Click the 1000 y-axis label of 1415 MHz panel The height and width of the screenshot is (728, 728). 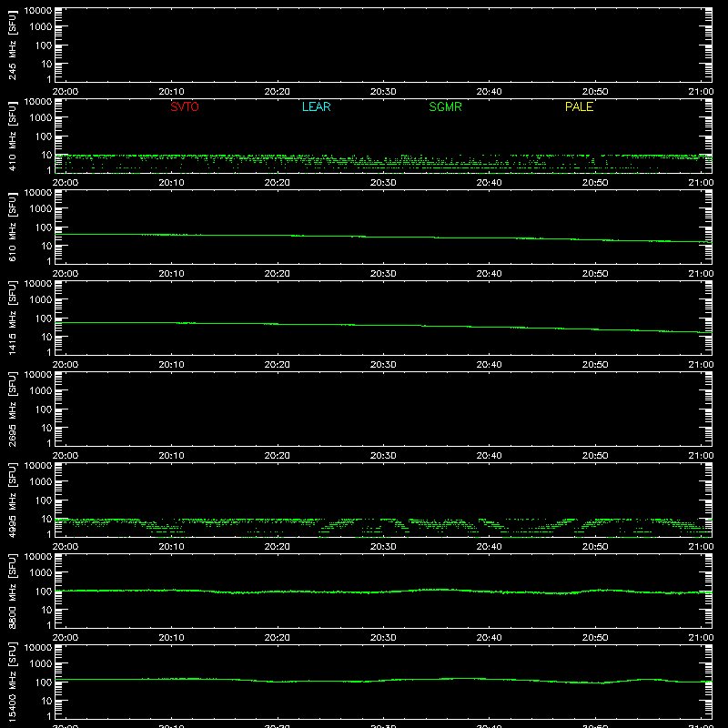(x=41, y=300)
